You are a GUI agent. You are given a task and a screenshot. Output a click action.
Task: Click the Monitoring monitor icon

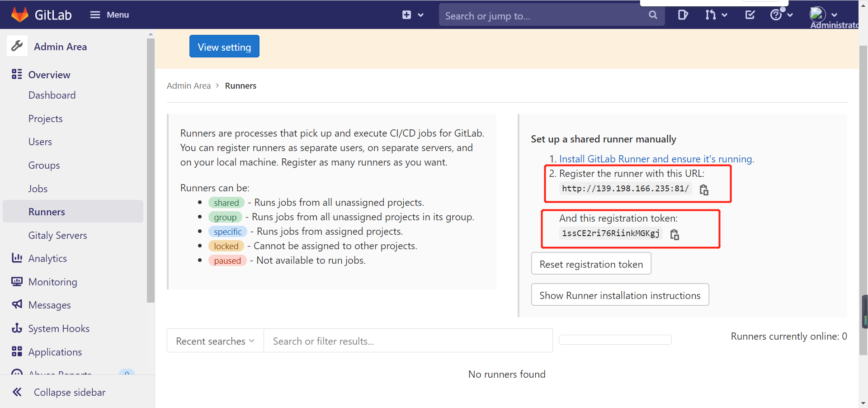(x=17, y=281)
